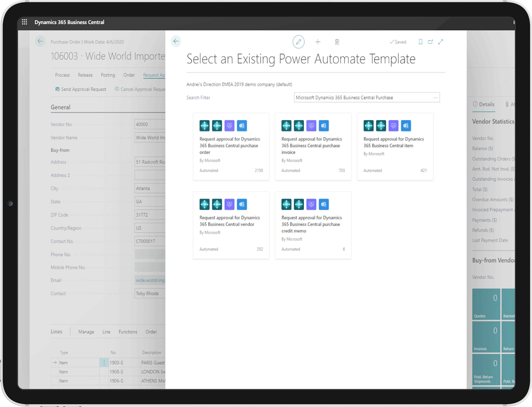Viewport: 532px width, 407px height.
Task: Click Outlook icon on vendor card
Action: [242, 205]
